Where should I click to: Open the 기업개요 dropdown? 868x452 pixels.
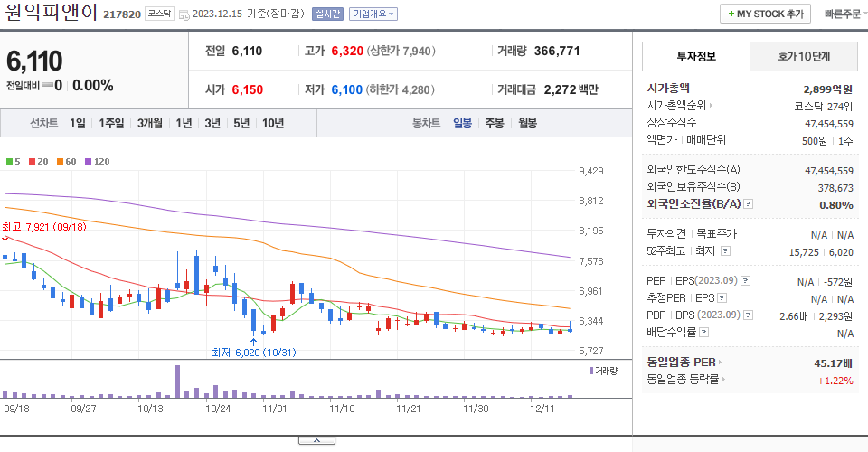[373, 14]
